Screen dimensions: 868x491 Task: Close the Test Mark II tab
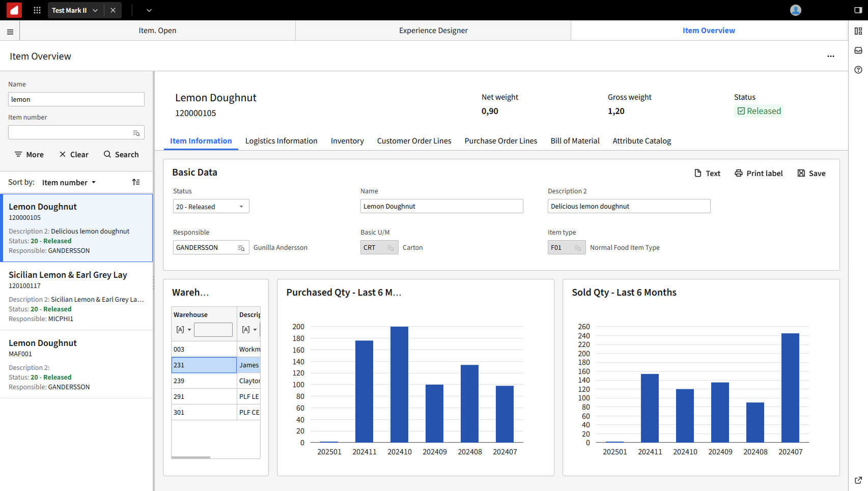(x=113, y=10)
